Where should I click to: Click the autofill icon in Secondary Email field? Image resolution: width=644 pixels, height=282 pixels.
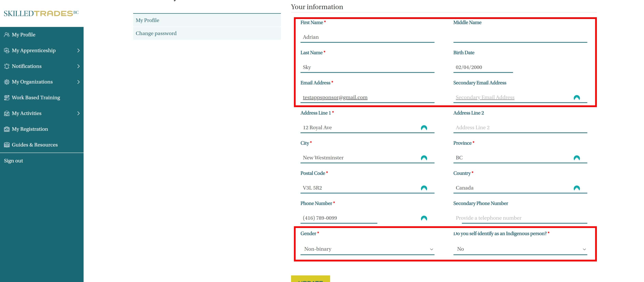pos(577,98)
